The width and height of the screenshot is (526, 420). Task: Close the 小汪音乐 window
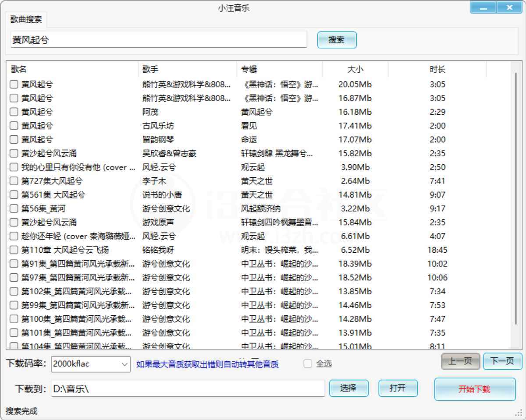[509, 7]
